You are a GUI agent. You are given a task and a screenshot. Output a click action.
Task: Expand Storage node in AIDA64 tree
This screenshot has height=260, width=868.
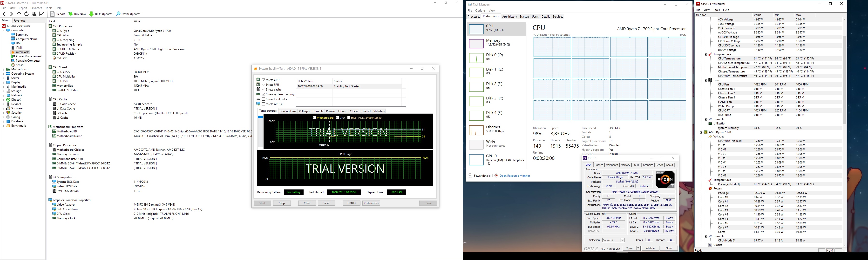[x=3, y=91]
